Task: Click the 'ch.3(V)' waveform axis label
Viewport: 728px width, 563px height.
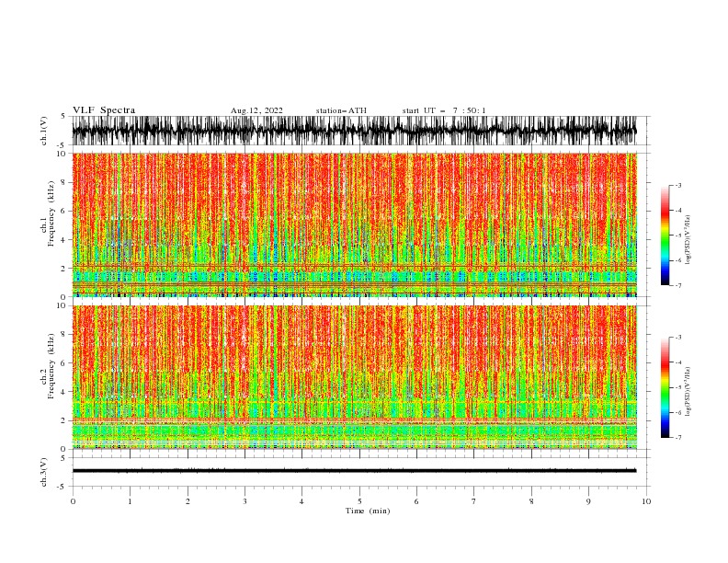Action: (x=44, y=472)
